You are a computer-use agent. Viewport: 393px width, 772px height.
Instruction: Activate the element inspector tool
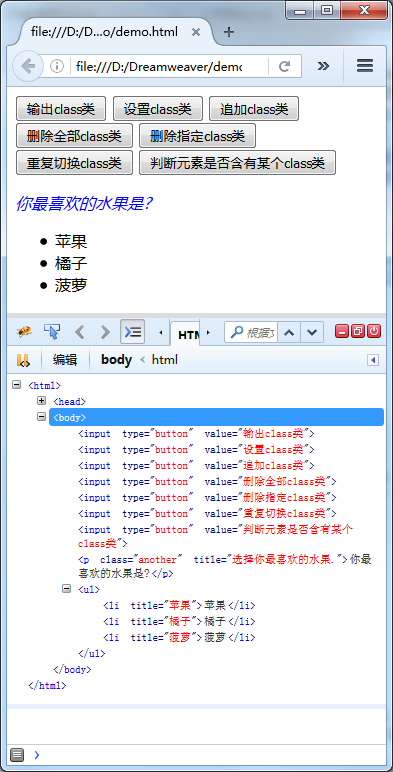pyautogui.click(x=52, y=332)
